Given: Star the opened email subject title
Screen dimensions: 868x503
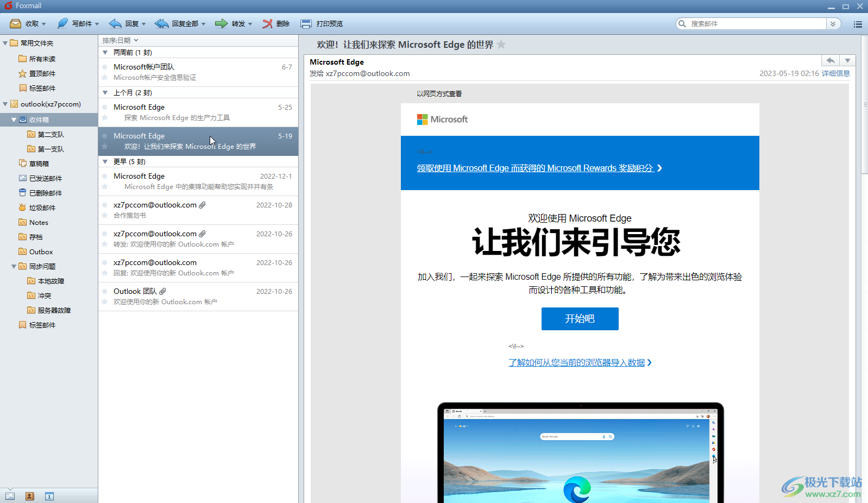Looking at the screenshot, I should (501, 45).
